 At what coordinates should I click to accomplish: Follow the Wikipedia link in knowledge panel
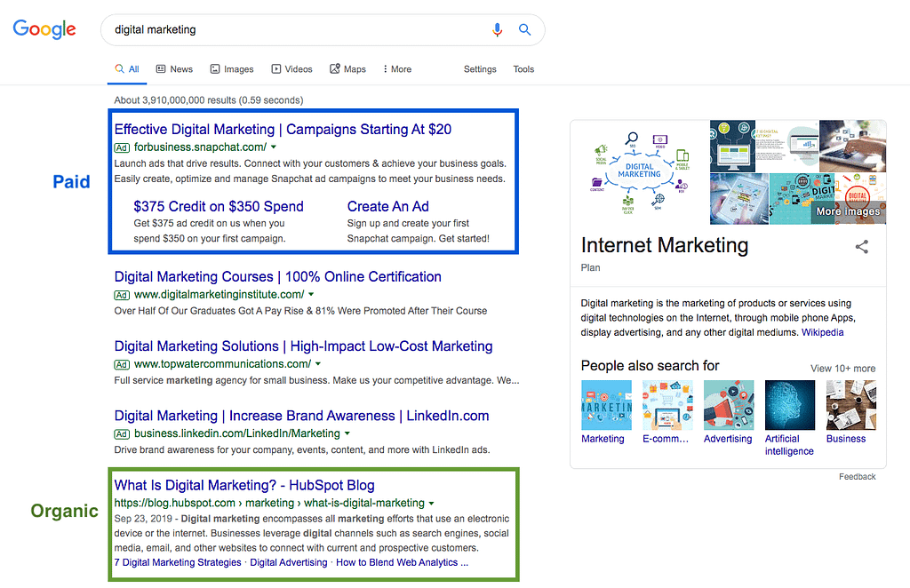822,332
